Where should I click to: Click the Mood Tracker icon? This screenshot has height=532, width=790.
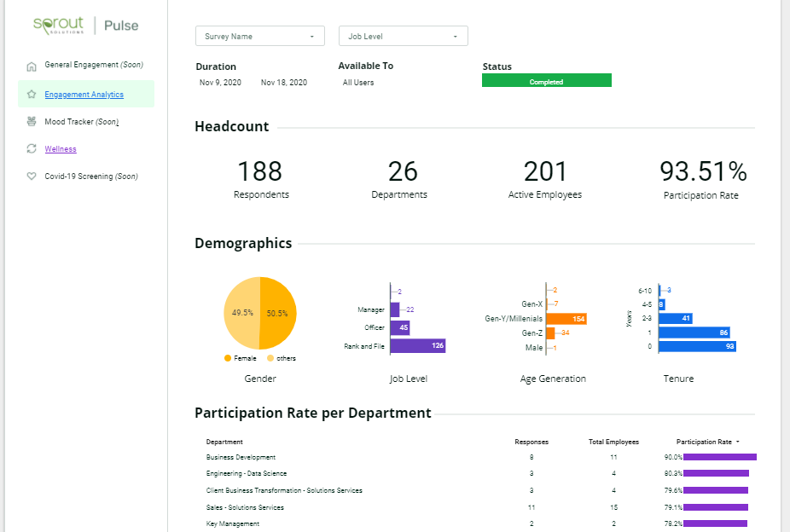click(x=32, y=121)
